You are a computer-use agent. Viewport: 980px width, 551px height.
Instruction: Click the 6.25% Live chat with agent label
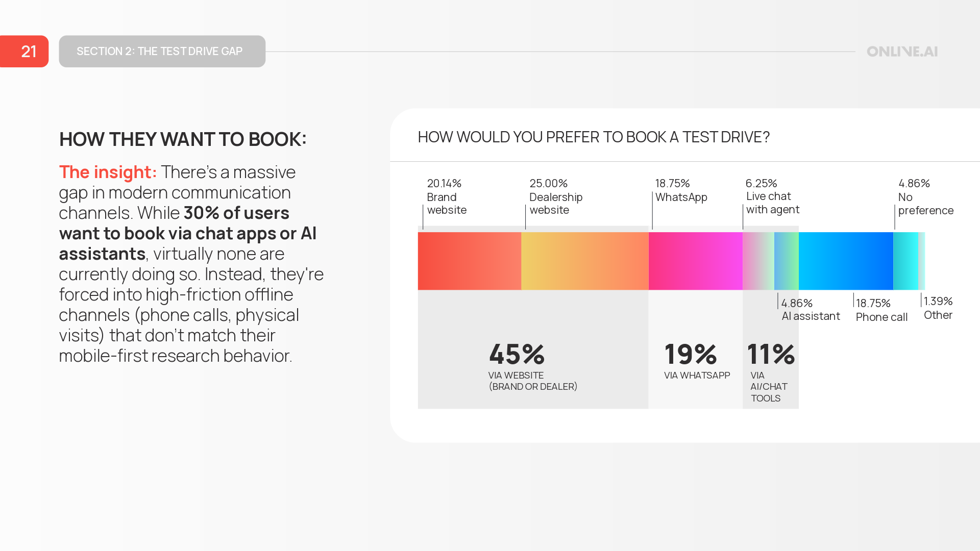click(x=772, y=196)
